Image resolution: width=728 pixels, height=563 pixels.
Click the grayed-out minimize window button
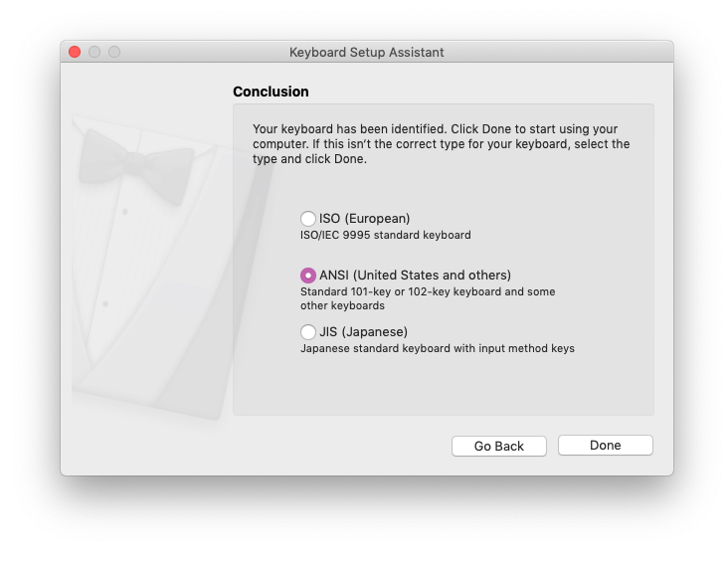[94, 52]
